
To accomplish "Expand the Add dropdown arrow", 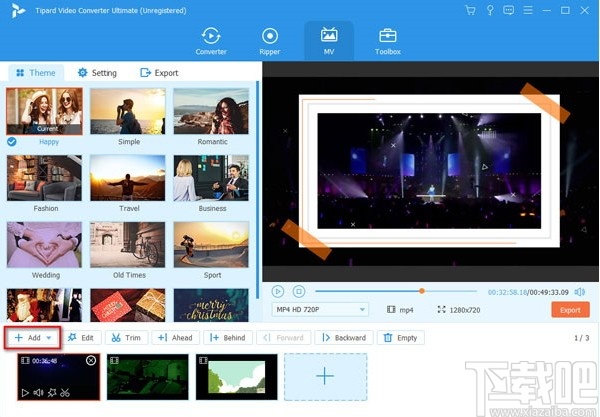I will pyautogui.click(x=49, y=338).
